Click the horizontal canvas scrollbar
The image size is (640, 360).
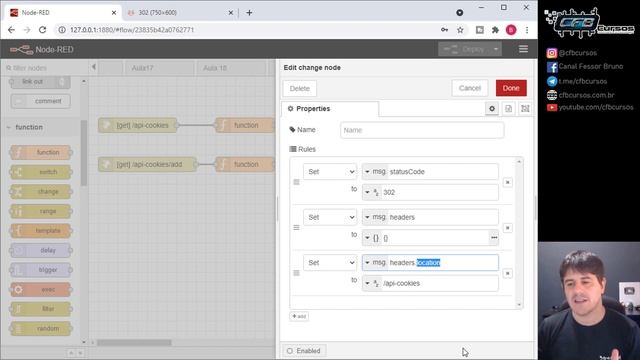tap(134, 342)
